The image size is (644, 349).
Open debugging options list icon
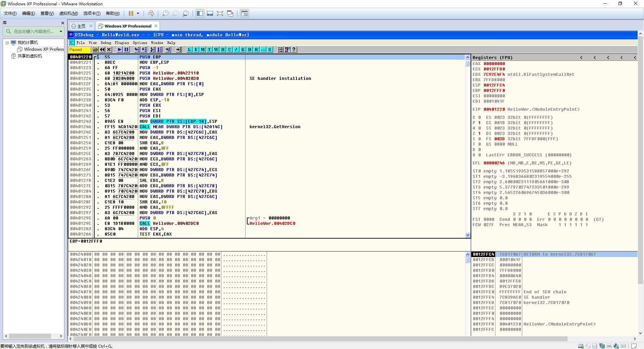coord(281,50)
